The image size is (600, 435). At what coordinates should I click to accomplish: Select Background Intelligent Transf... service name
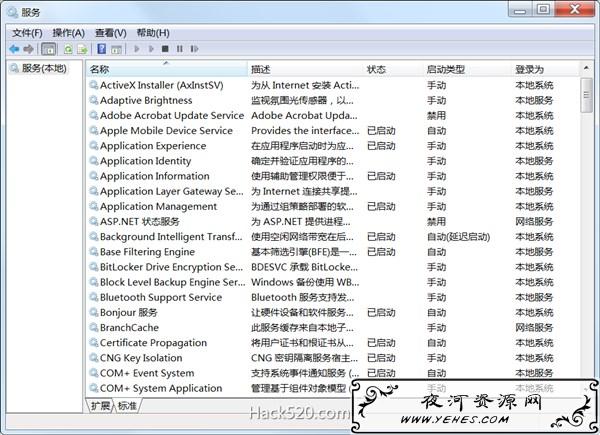[x=171, y=237]
